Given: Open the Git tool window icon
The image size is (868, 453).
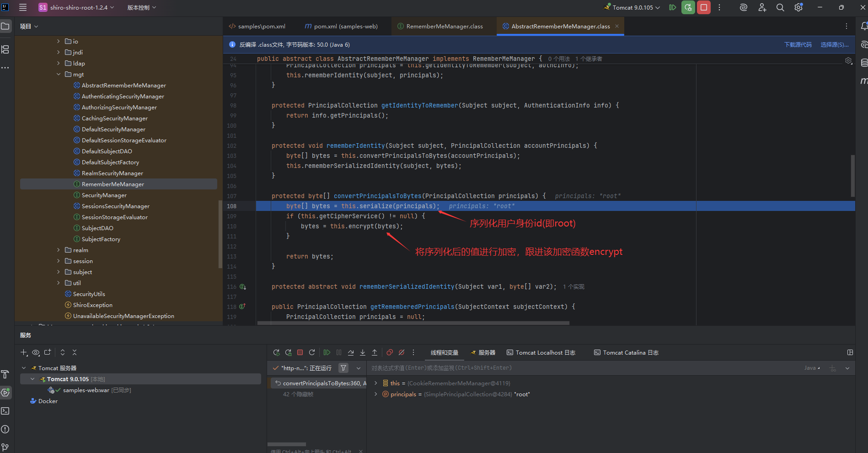Looking at the screenshot, I should [x=5, y=447].
